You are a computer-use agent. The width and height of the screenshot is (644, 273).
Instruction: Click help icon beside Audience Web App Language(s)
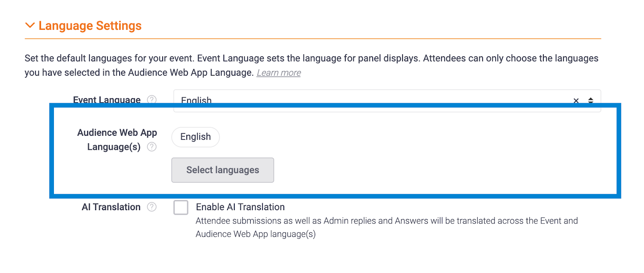pyautogui.click(x=152, y=147)
